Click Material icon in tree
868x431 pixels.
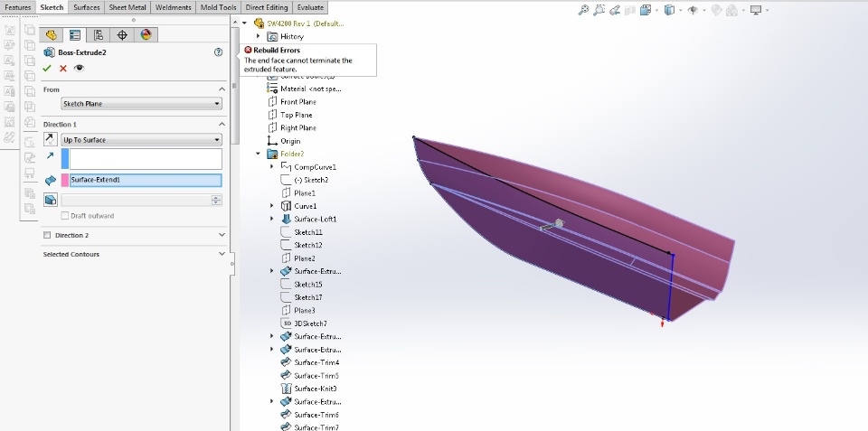tap(272, 89)
